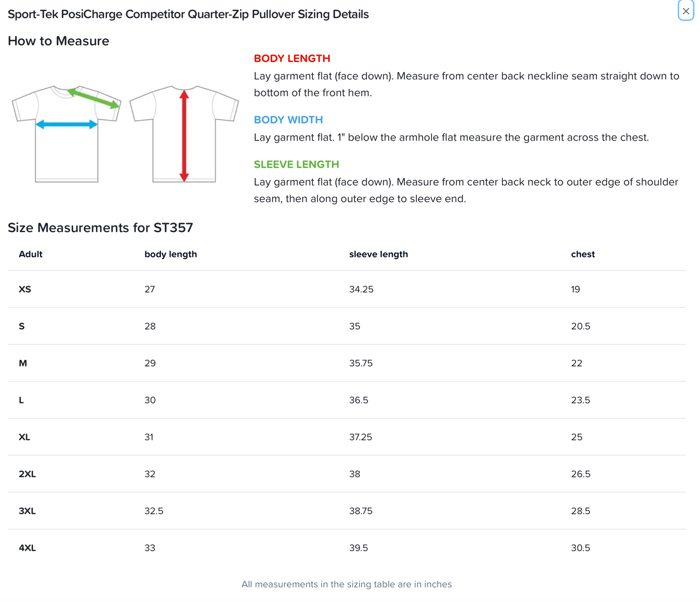Select the XS size row label
This screenshot has height=603, width=700.
(x=25, y=289)
